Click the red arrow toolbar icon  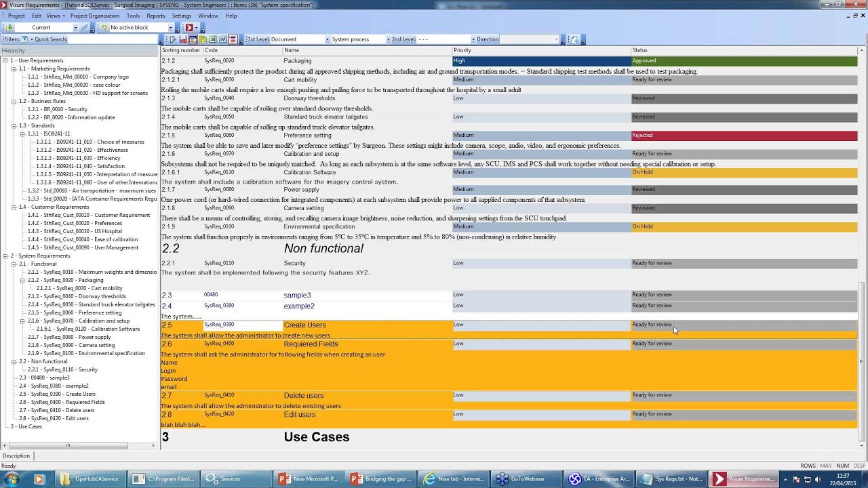coord(189,28)
